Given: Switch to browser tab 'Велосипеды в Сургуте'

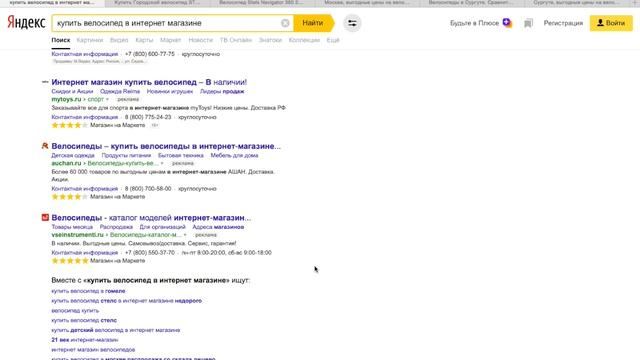Looking at the screenshot, I should click(x=471, y=2).
